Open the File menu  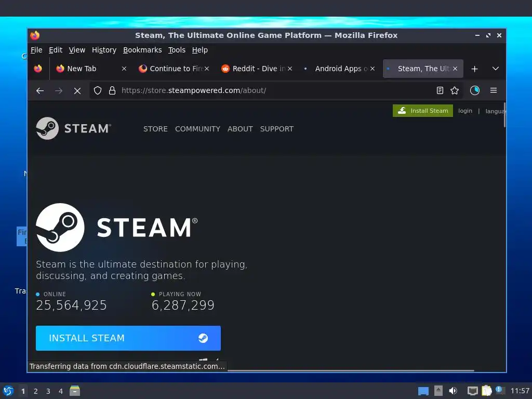coord(36,50)
